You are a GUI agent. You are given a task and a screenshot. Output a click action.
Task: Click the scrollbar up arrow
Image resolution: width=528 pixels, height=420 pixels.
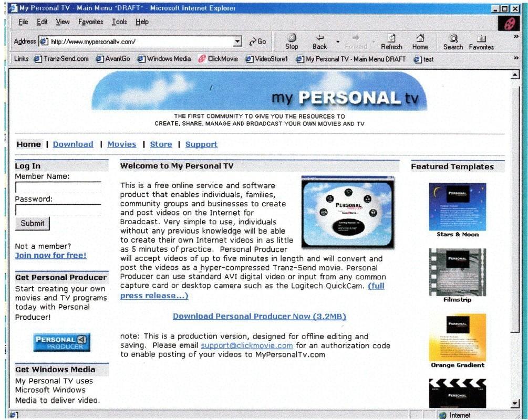tap(515, 75)
